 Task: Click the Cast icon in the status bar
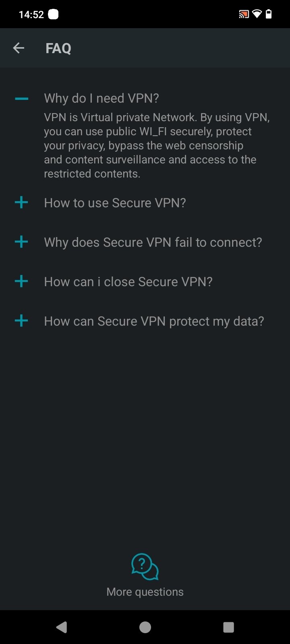[244, 13]
